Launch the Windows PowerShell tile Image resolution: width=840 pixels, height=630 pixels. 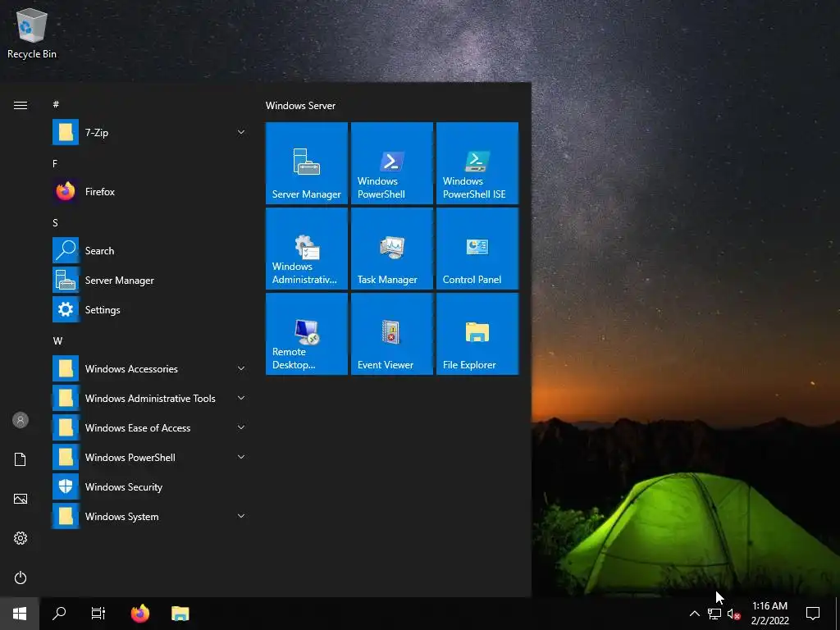pyautogui.click(x=391, y=163)
